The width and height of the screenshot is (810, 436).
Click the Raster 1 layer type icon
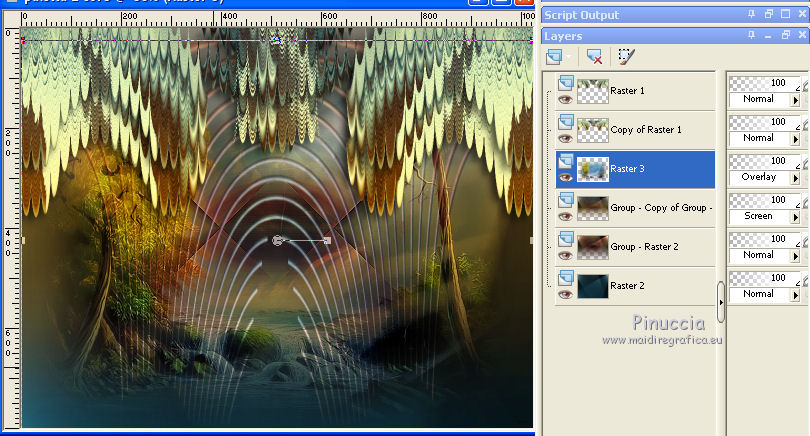coord(566,83)
